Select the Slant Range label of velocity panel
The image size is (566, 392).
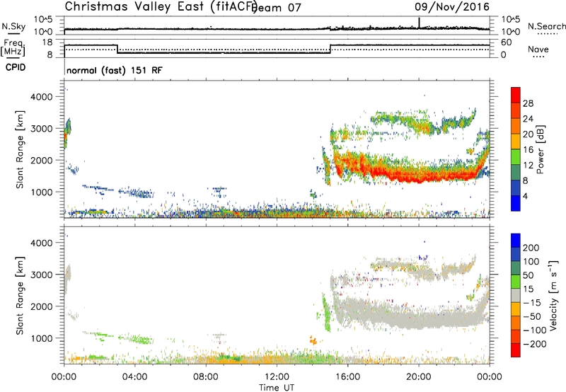coord(20,296)
